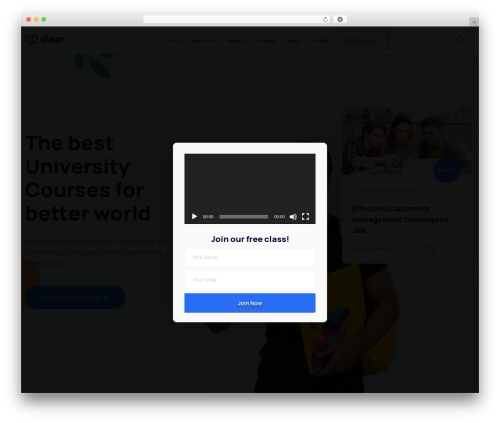
Task: Focus the Your Email input field
Action: click(x=250, y=280)
